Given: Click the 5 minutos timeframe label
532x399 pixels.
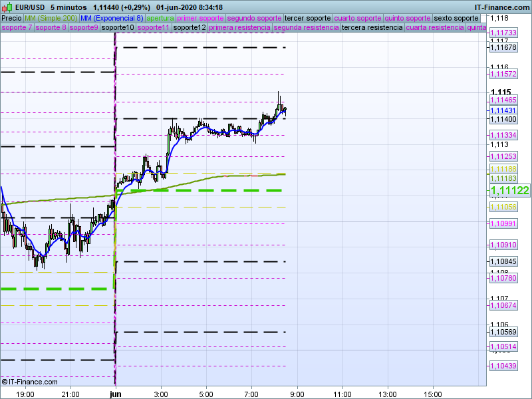Looking at the screenshot, I should point(68,7).
